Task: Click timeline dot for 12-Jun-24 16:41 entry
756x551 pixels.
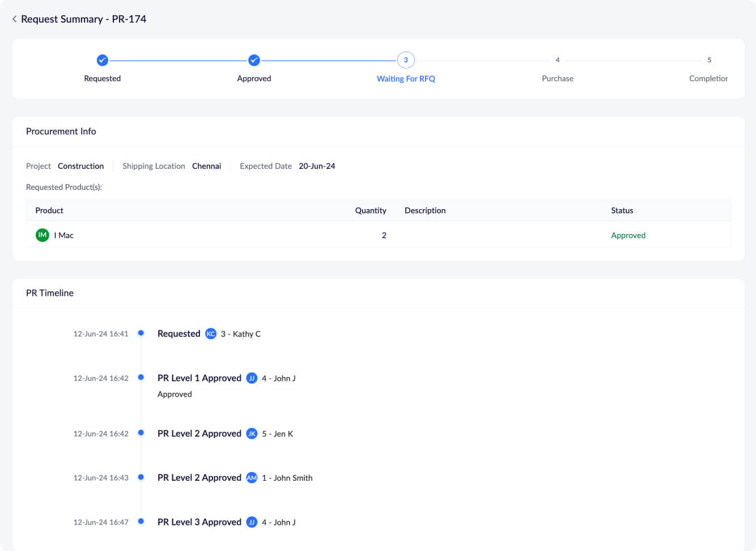Action: [x=141, y=333]
